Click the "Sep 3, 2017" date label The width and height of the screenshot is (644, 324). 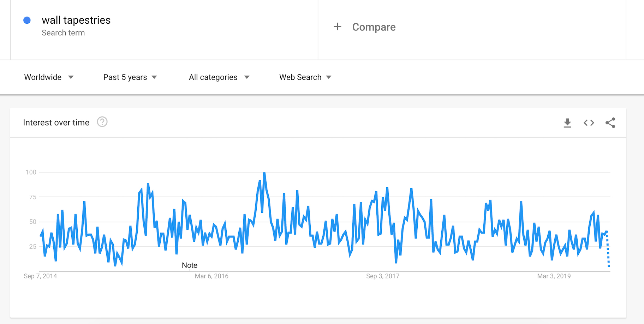point(383,276)
